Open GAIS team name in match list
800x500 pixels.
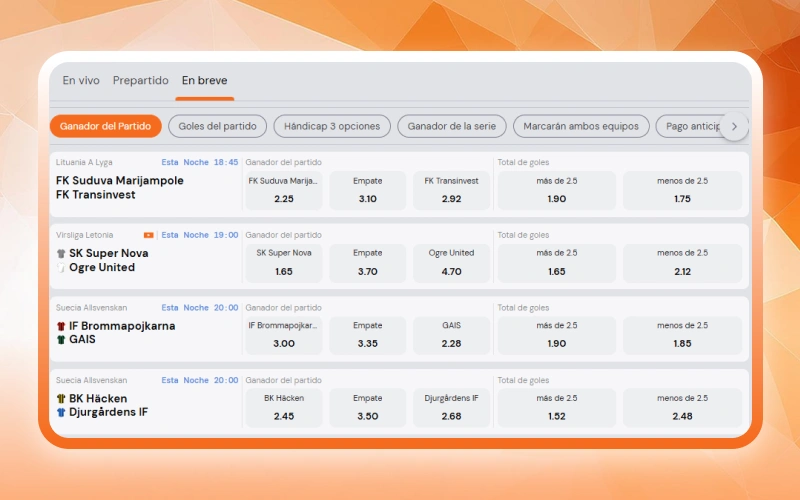pos(82,339)
